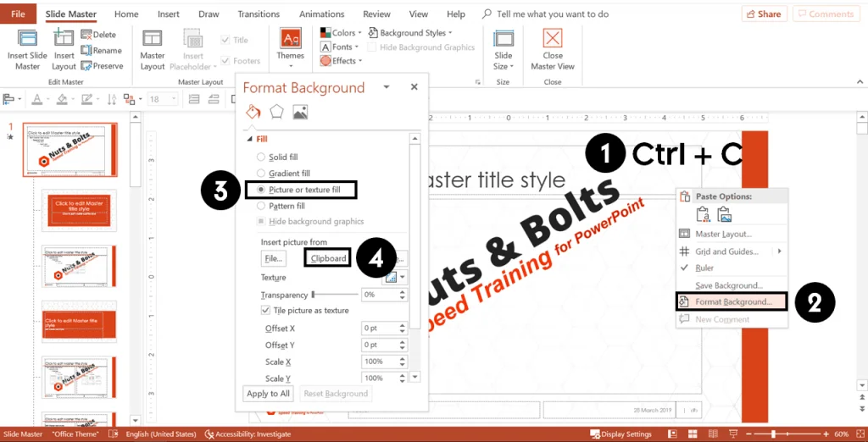
Task: Click the Rename master icon
Action: coord(86,50)
